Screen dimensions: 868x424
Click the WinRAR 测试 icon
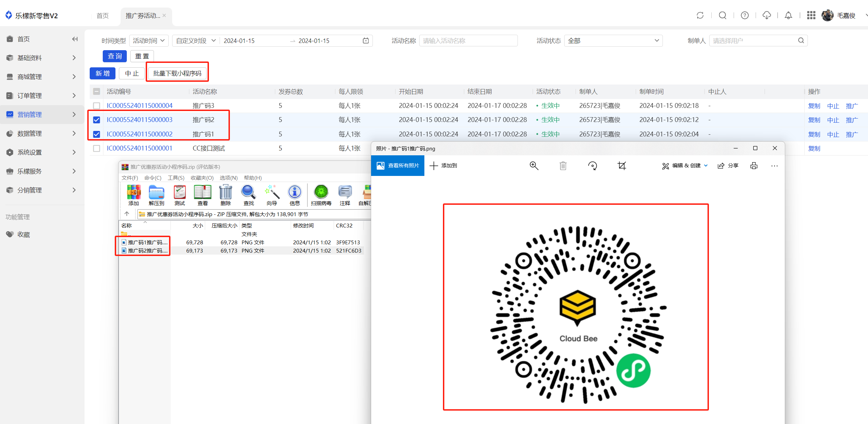pyautogui.click(x=180, y=196)
